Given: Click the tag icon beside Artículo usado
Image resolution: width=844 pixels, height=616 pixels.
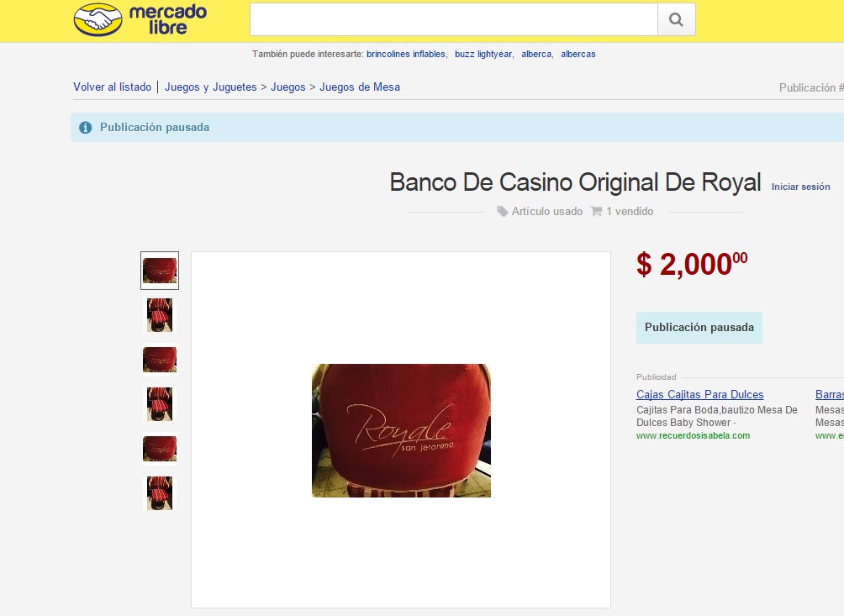Looking at the screenshot, I should [502, 212].
